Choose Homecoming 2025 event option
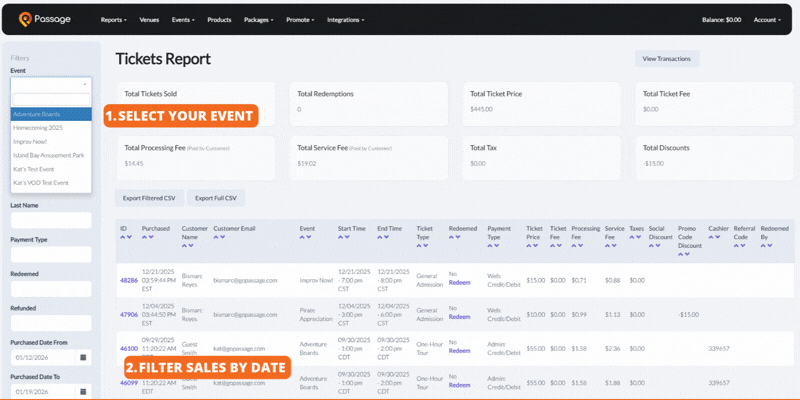Image resolution: width=800 pixels, height=400 pixels. [51, 128]
